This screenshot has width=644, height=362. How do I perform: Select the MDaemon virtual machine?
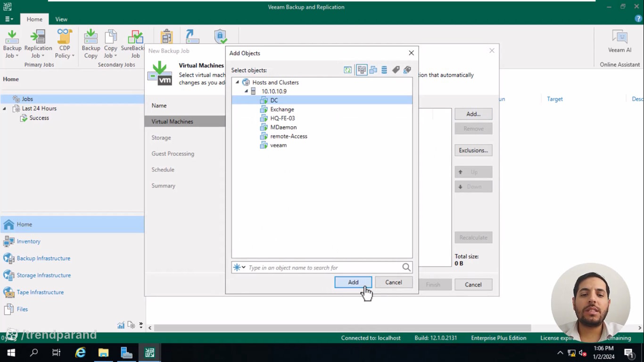[x=283, y=127]
